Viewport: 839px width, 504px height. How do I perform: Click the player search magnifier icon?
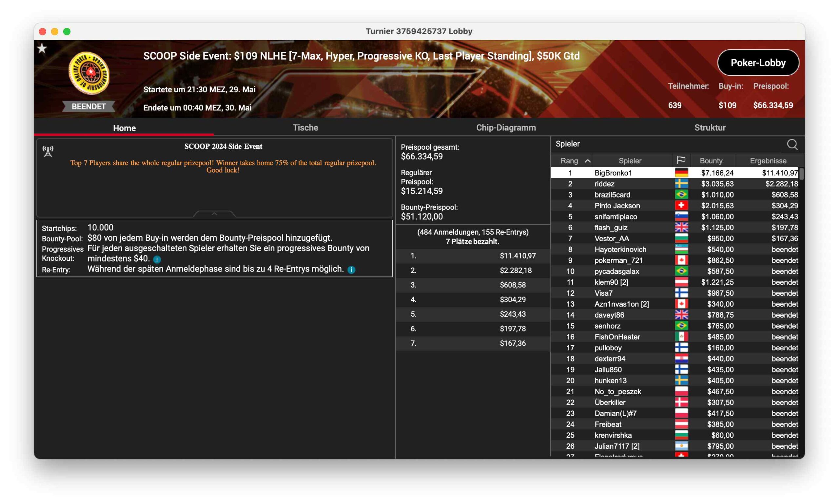791,144
